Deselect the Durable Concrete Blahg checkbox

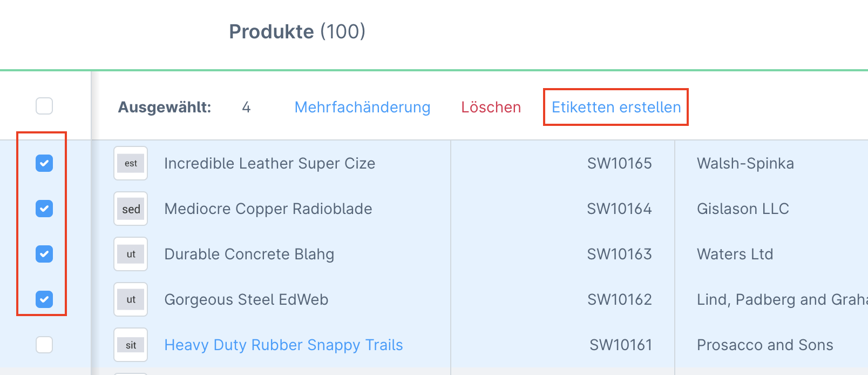click(x=44, y=254)
